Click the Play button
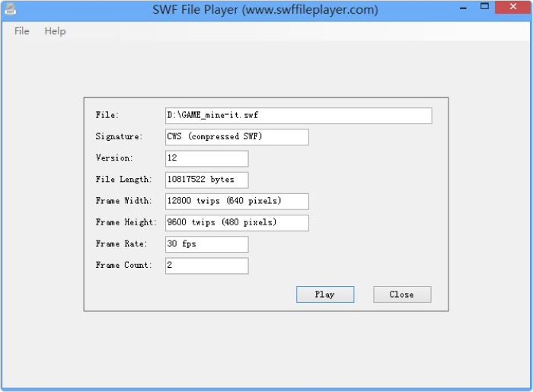The height and width of the screenshot is (392, 533). [x=325, y=294]
